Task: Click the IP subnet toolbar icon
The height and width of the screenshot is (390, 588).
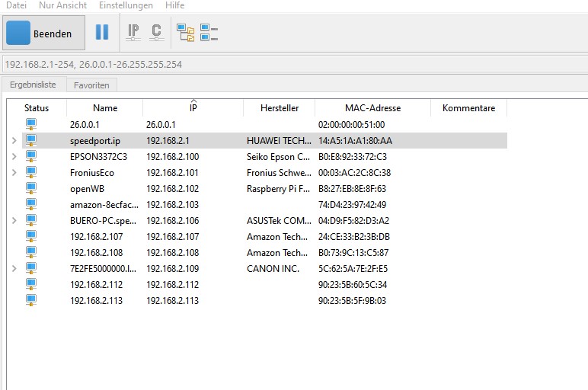Action: pyautogui.click(x=133, y=33)
